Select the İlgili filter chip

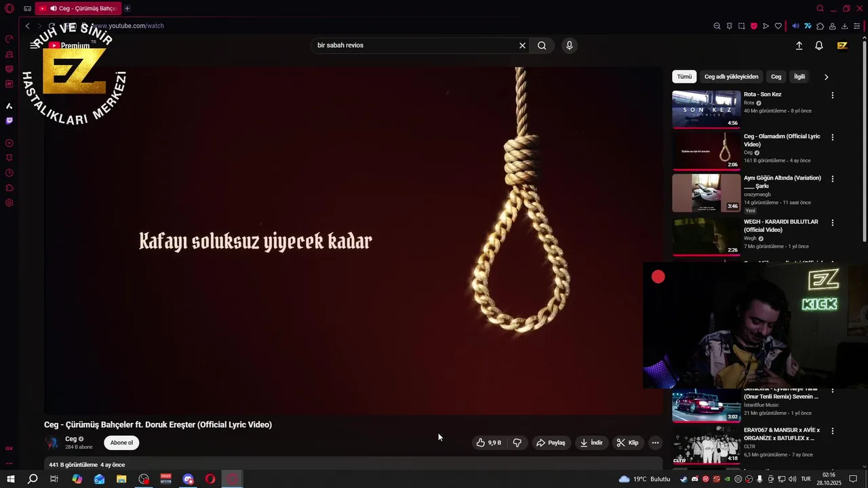[800, 77]
